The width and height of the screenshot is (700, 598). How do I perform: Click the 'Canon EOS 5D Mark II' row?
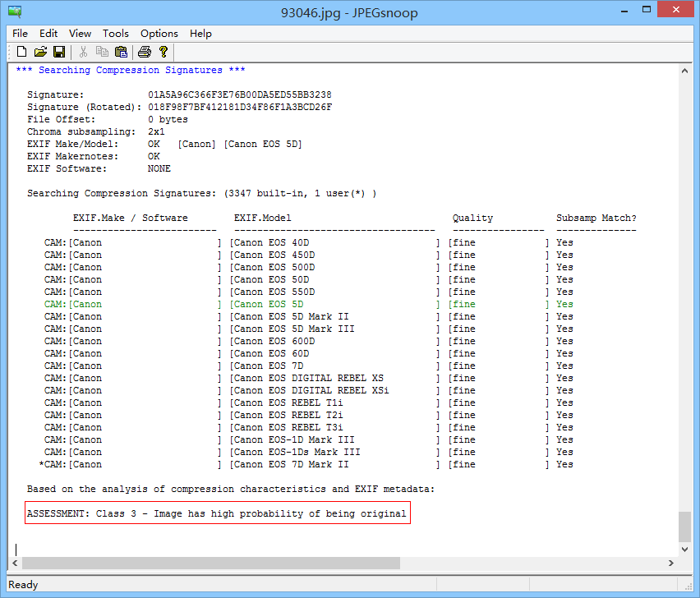pyautogui.click(x=308, y=316)
